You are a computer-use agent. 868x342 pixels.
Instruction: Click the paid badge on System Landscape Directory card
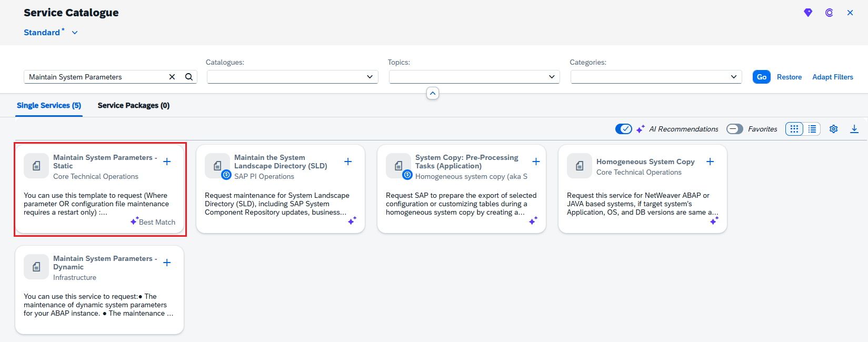click(x=226, y=175)
